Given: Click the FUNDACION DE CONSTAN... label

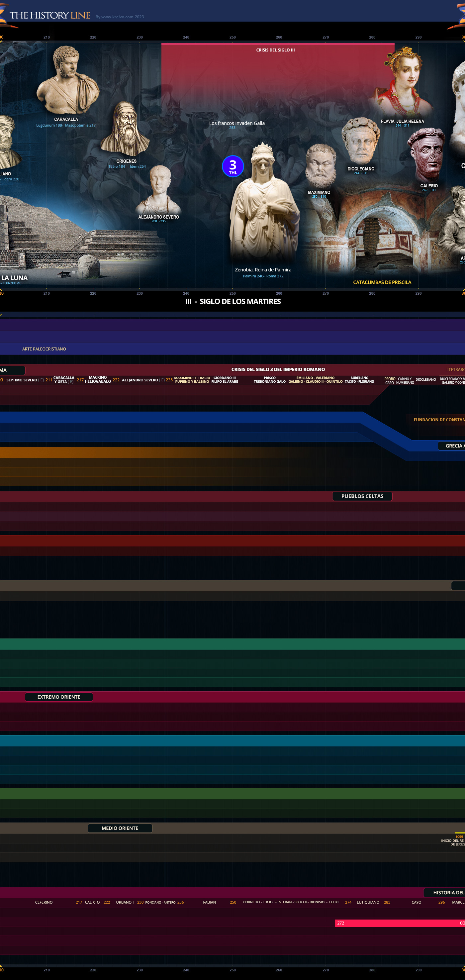Looking at the screenshot, I should tap(439, 420).
